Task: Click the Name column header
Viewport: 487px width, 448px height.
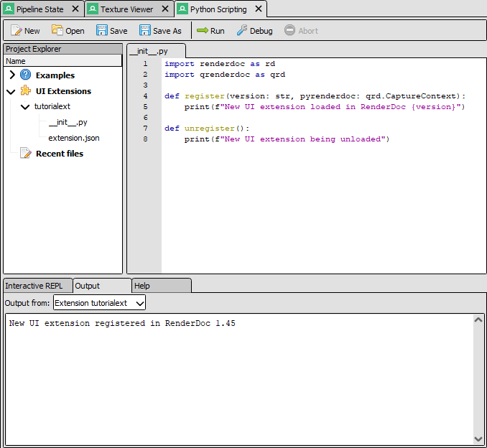Action: 62,61
